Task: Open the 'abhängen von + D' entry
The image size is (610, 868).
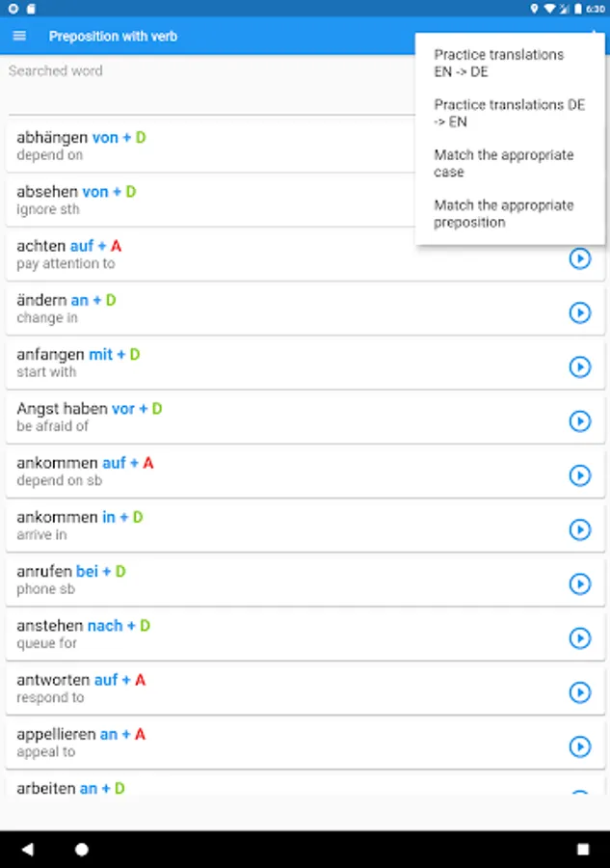Action: [x=193, y=146]
